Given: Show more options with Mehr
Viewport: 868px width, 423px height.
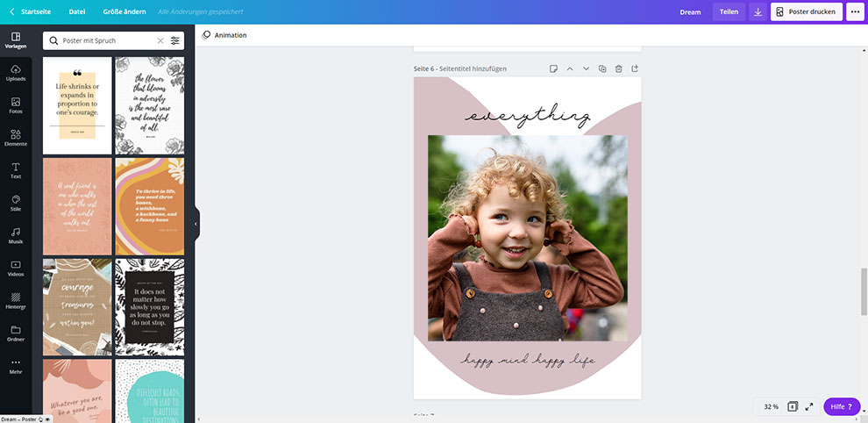Looking at the screenshot, I should coord(16,366).
